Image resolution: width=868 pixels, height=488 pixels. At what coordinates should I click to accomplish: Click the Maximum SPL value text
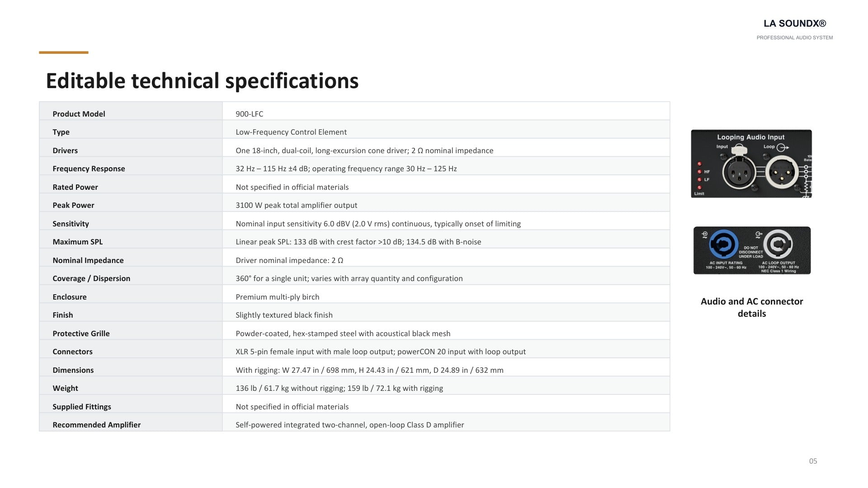click(x=358, y=242)
